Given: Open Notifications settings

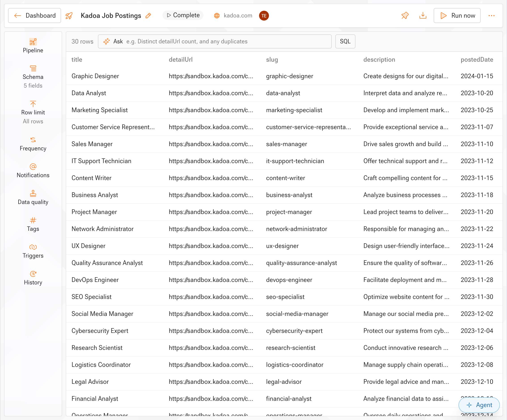Looking at the screenshot, I should [33, 171].
